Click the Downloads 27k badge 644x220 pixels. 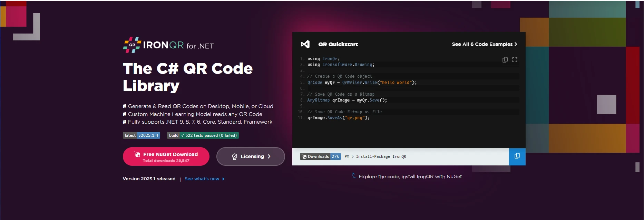320,156
